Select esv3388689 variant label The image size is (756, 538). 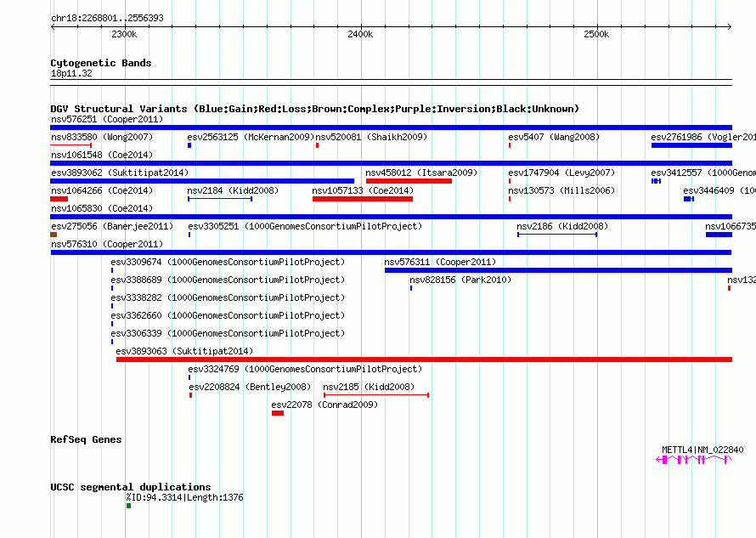228,280
